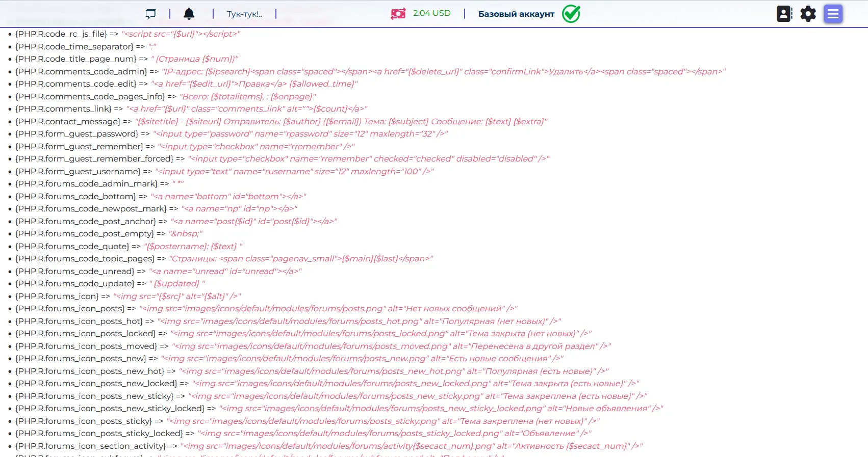Open the settings gear icon

pos(808,14)
